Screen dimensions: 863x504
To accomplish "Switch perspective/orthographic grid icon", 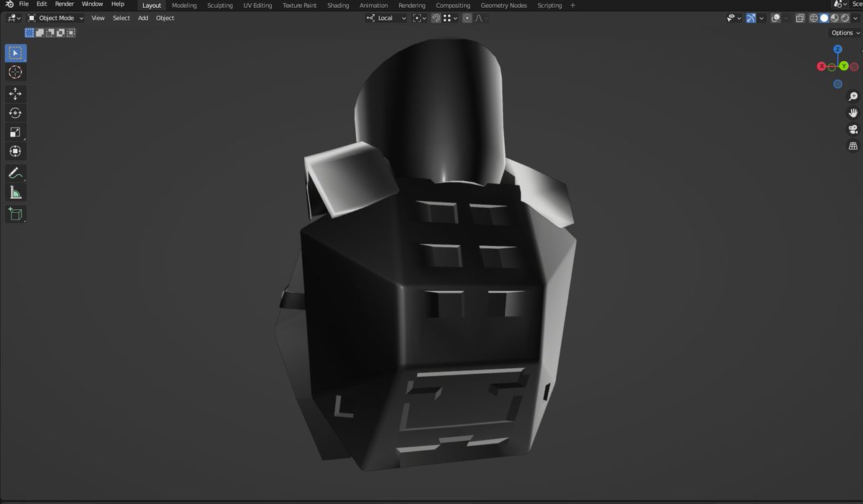I will point(853,146).
